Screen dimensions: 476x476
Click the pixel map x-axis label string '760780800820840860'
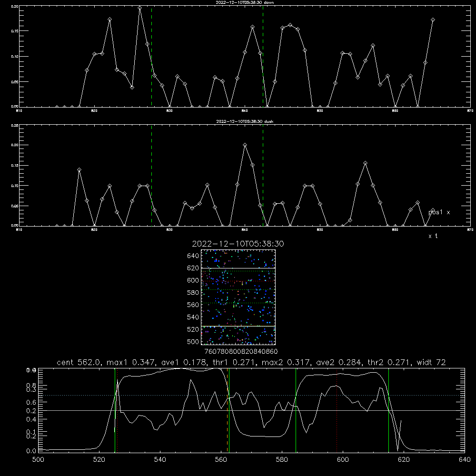[241, 352]
